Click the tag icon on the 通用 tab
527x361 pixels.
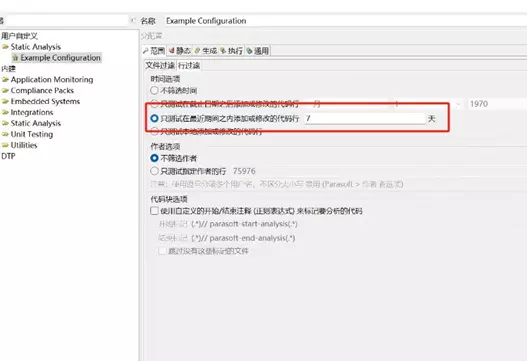249,51
